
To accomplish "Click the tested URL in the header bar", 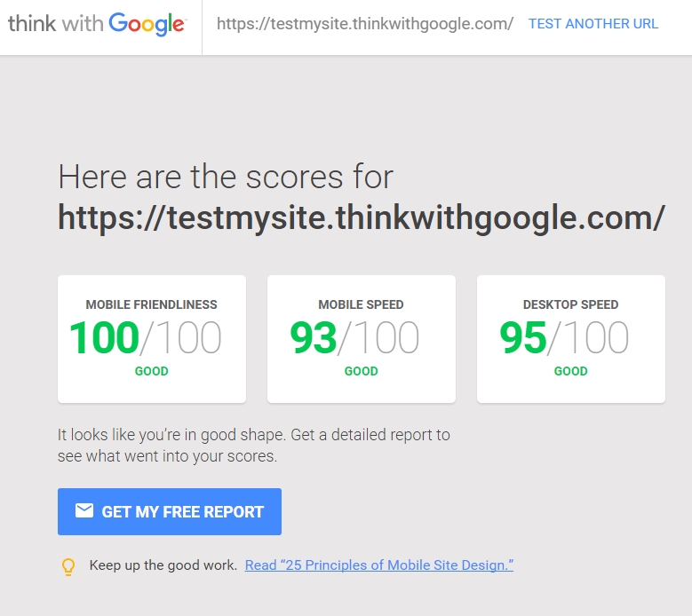I will tap(365, 24).
